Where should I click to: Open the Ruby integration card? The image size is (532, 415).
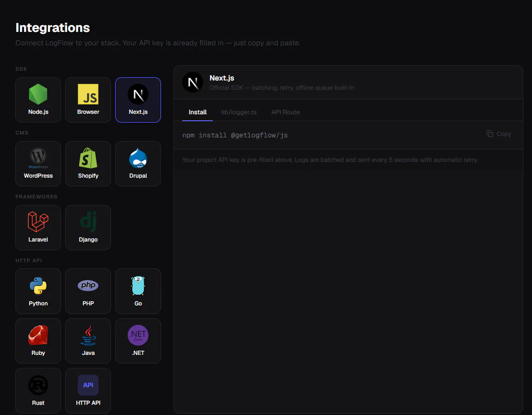[38, 341]
